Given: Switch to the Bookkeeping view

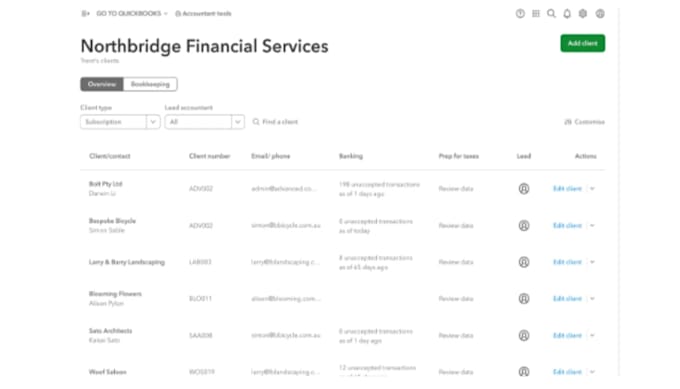Looking at the screenshot, I should [150, 84].
